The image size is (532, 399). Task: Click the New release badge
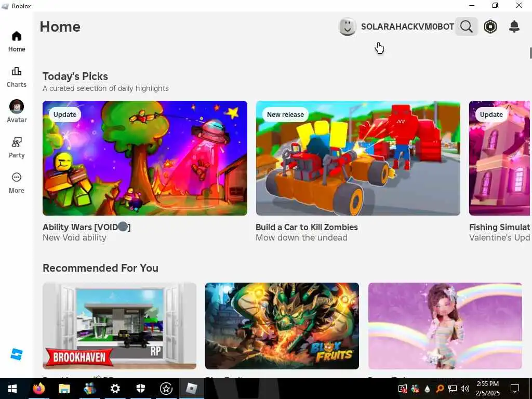coord(285,115)
